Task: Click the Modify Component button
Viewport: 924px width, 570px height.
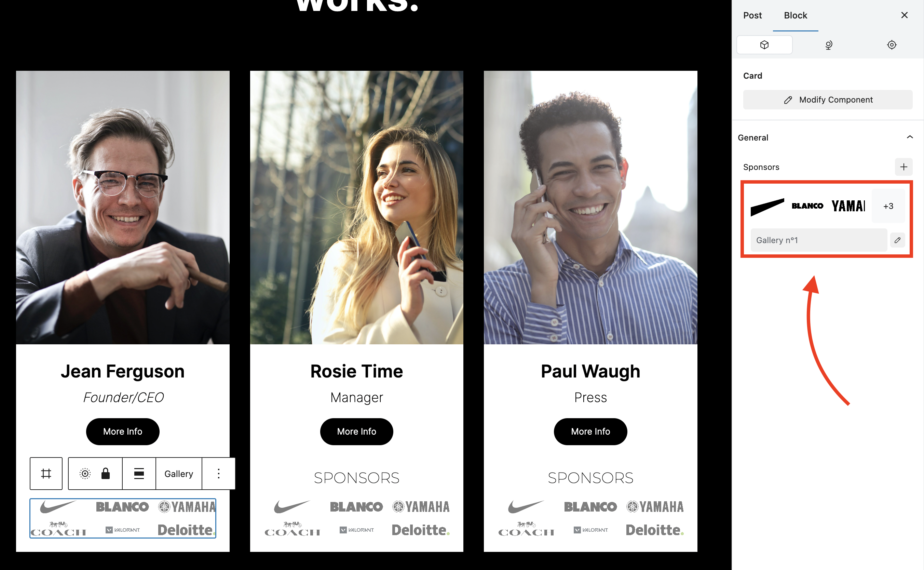Action: [x=828, y=100]
